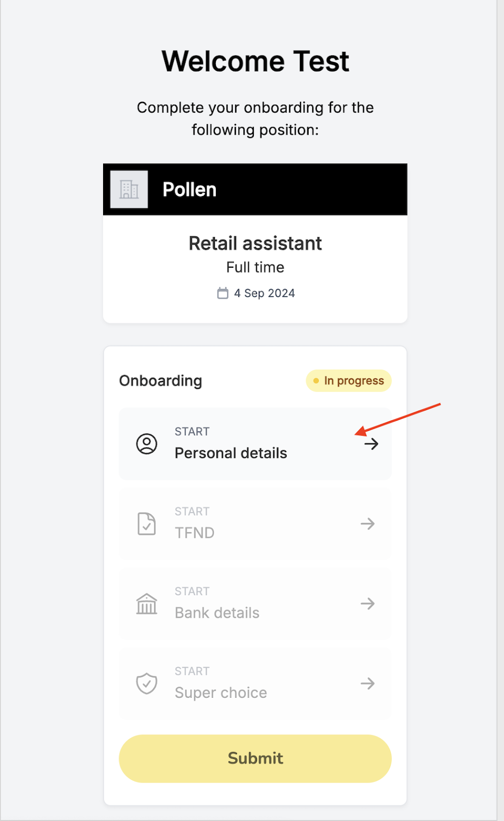Select the Bank details step label

click(x=217, y=613)
